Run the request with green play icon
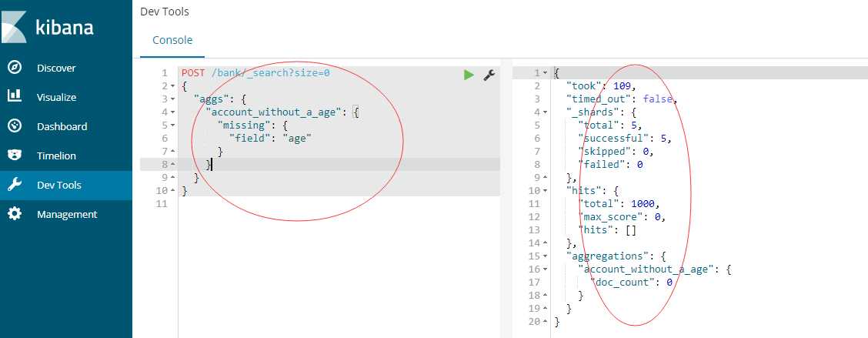This screenshot has width=868, height=338. tap(469, 75)
